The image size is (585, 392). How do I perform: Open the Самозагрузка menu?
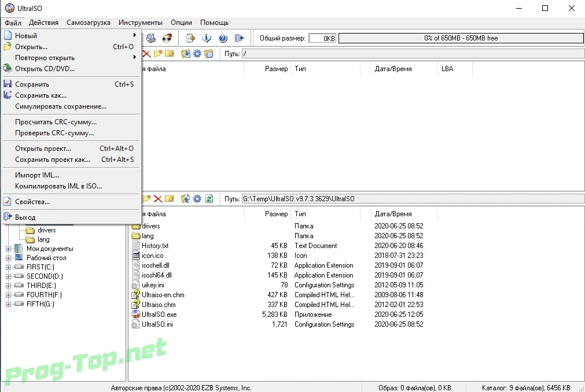click(89, 23)
